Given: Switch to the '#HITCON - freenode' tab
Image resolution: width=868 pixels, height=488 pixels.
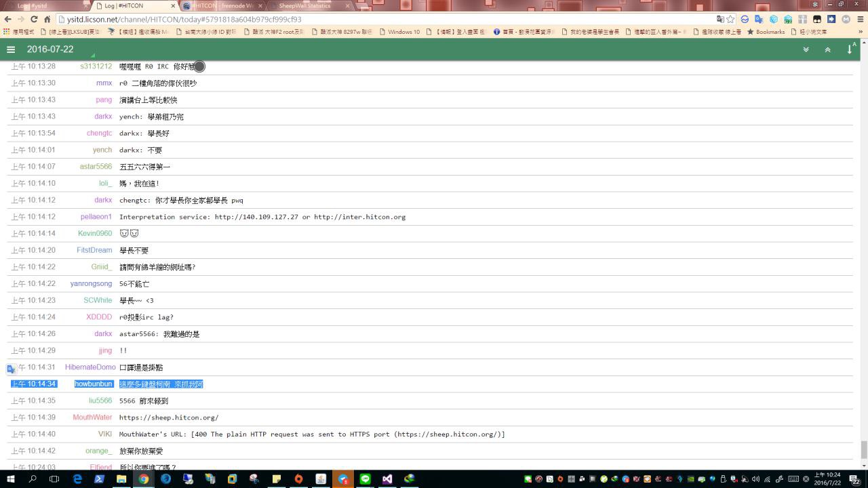Looking at the screenshot, I should 222,6.
